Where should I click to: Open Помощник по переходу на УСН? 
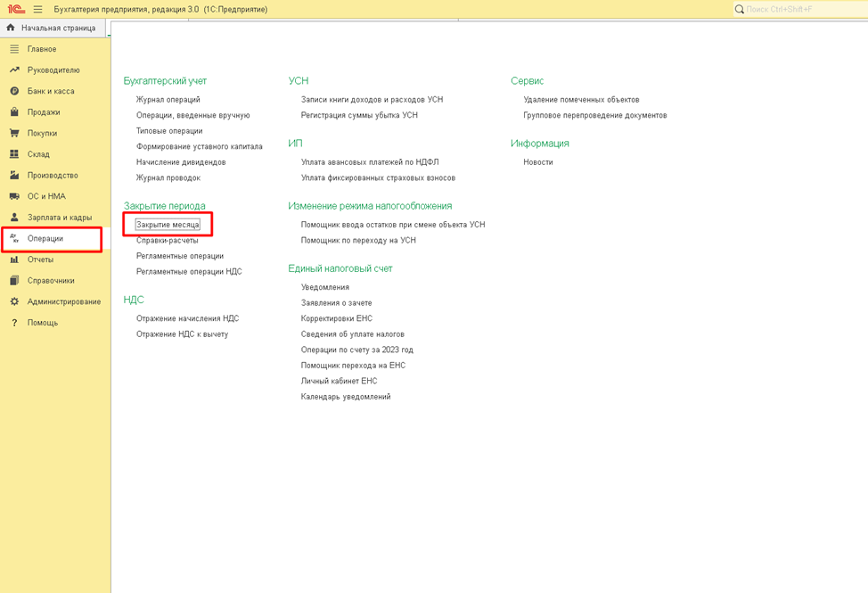[358, 240]
